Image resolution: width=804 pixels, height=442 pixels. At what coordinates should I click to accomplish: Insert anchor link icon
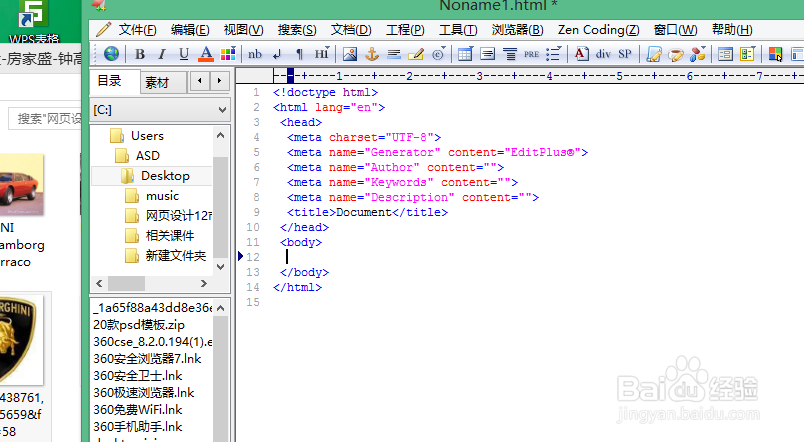click(x=372, y=54)
